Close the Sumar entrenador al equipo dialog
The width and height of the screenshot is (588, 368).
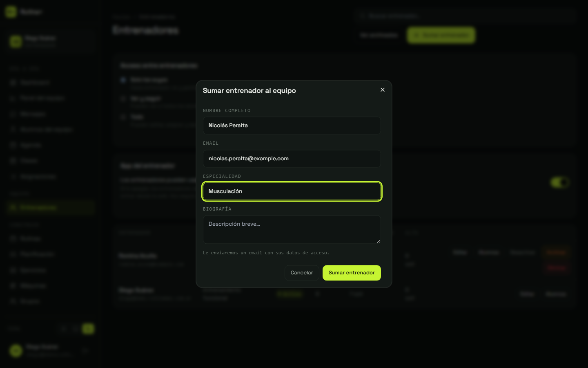coord(383,90)
